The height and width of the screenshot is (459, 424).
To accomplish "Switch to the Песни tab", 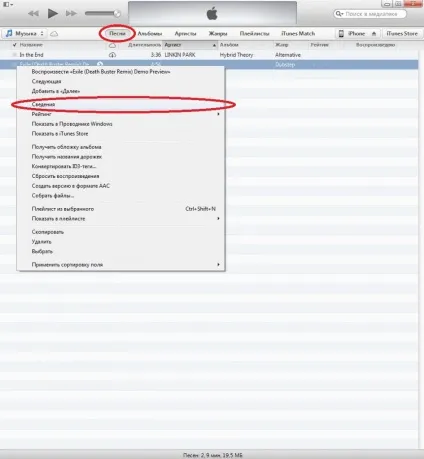I will (117, 33).
